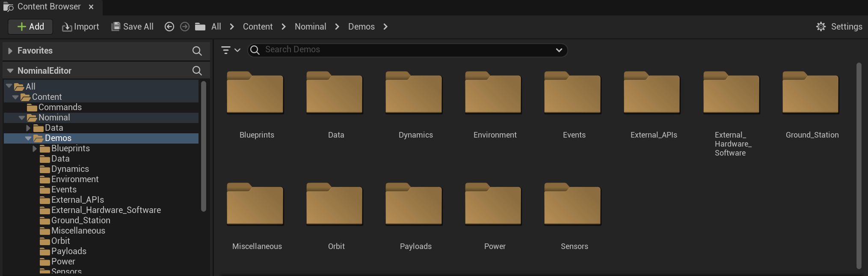This screenshot has width=868, height=276.
Task: Expand the Data node under Nominal
Action: click(x=28, y=128)
